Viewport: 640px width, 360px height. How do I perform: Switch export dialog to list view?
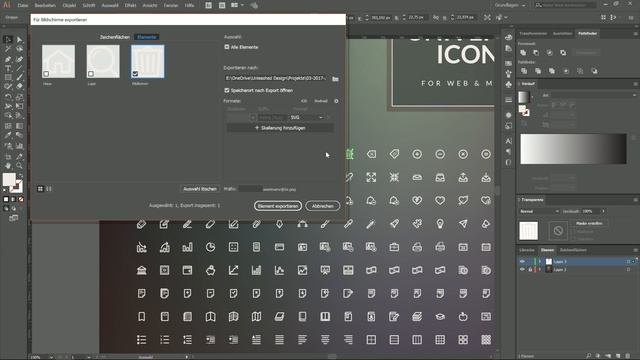tap(49, 189)
